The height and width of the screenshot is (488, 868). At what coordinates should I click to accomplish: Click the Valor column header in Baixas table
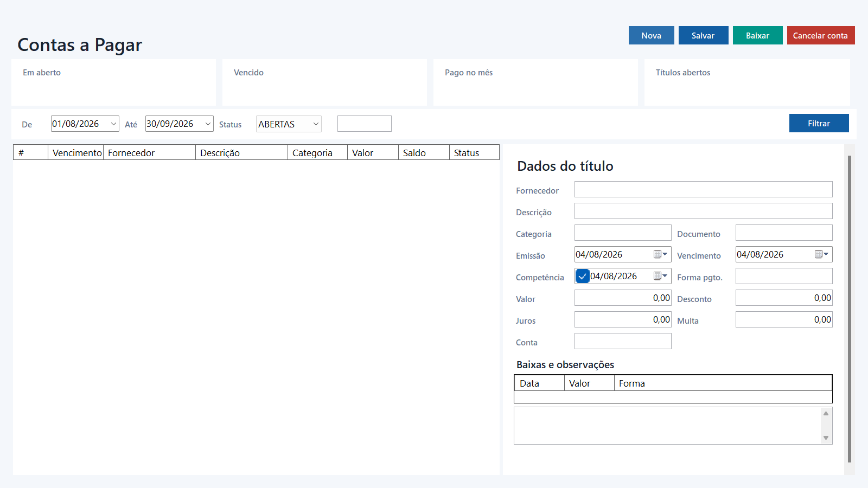coord(589,383)
